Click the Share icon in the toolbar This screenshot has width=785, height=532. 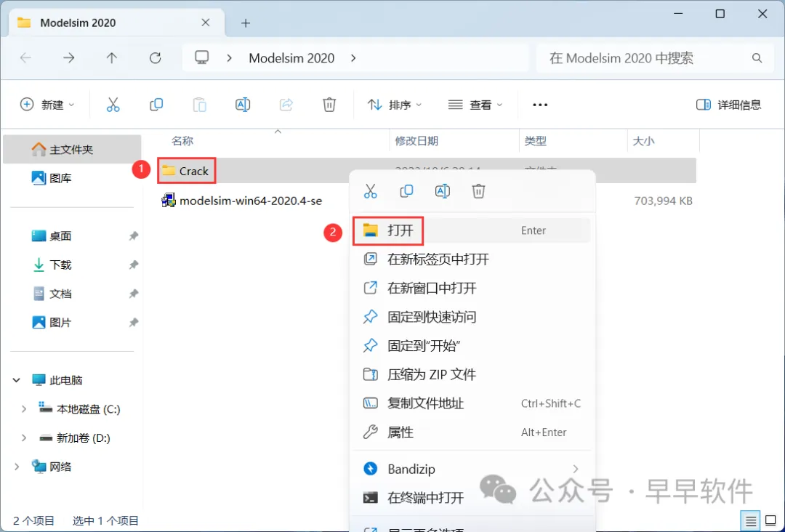(x=286, y=105)
